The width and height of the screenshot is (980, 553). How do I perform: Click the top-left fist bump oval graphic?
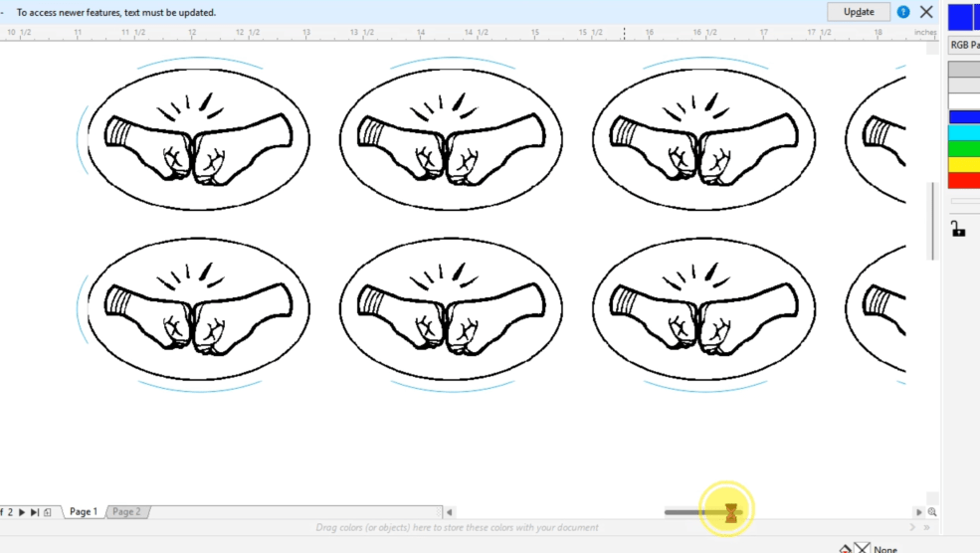[198, 138]
